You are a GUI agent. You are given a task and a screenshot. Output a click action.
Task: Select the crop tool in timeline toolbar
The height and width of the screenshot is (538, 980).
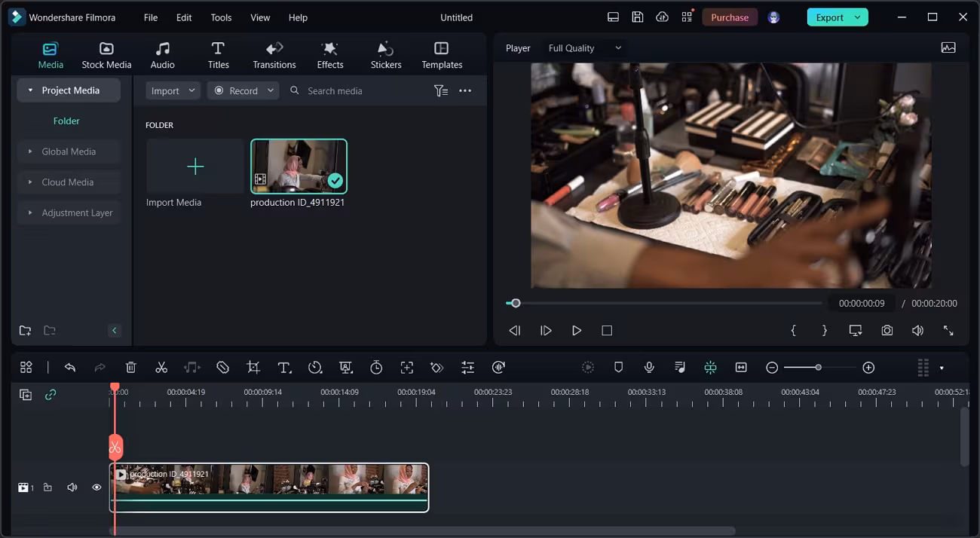[x=253, y=368]
